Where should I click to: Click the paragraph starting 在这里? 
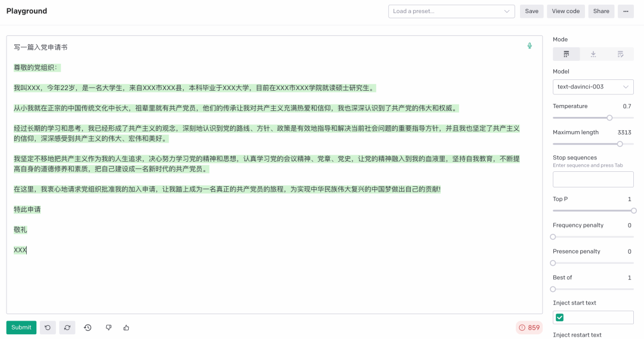coord(227,189)
